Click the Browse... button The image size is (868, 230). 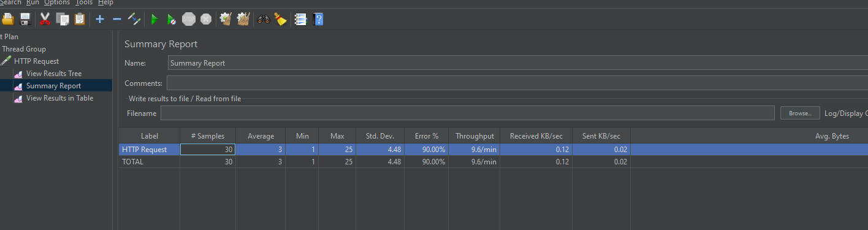pos(800,113)
